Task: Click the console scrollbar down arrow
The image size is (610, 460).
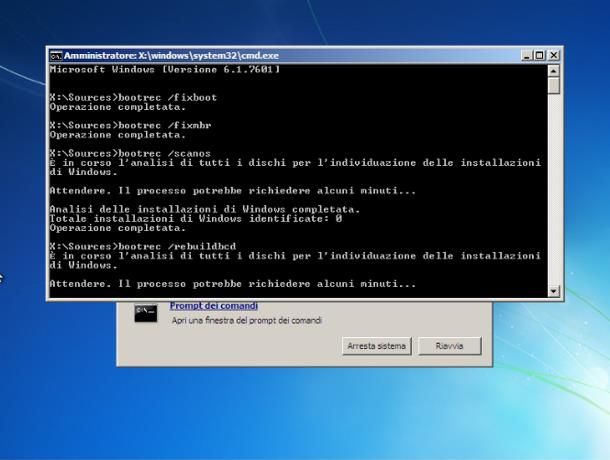Action: coord(555,291)
